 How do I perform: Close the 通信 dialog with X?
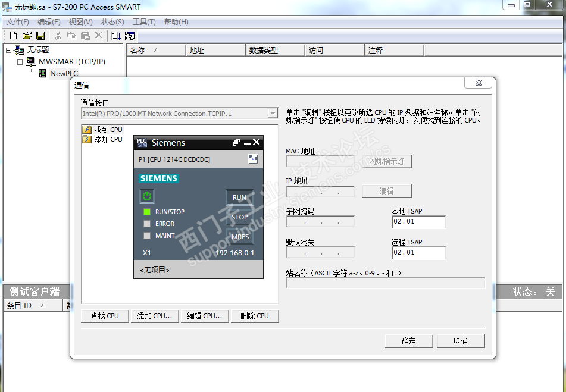tap(479, 83)
